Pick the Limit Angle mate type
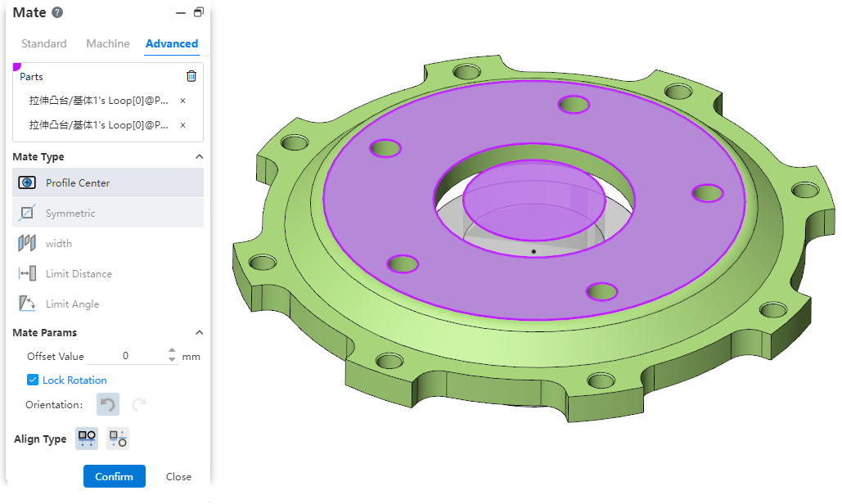 coord(72,304)
